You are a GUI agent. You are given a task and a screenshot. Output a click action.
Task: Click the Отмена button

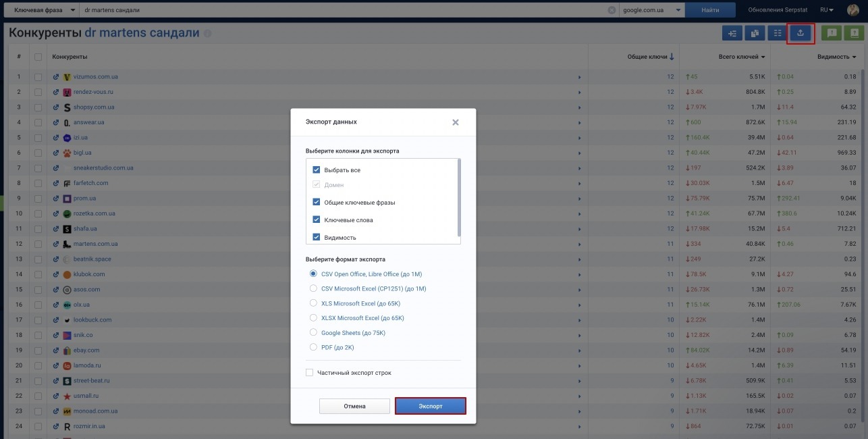pos(354,406)
